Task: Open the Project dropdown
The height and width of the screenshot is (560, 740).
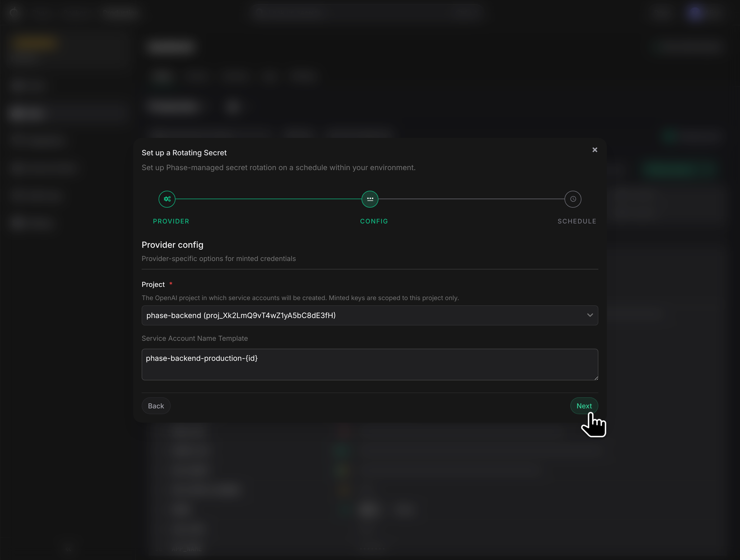Action: [x=370, y=315]
